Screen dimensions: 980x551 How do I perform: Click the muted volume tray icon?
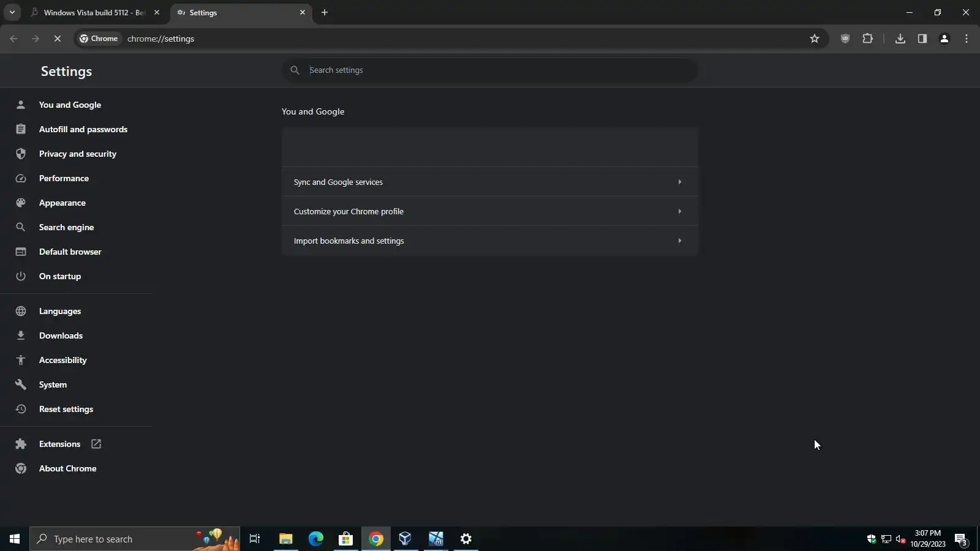(x=901, y=539)
